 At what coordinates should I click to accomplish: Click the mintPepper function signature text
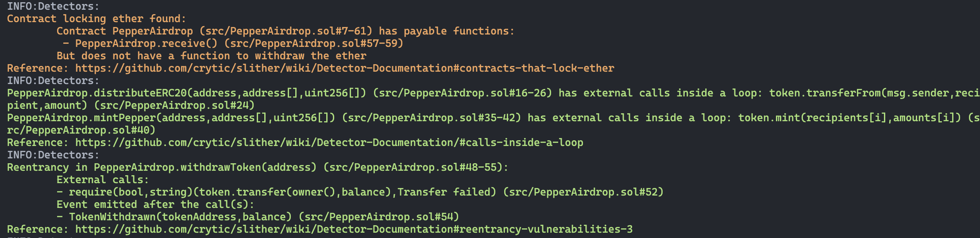tap(171, 118)
